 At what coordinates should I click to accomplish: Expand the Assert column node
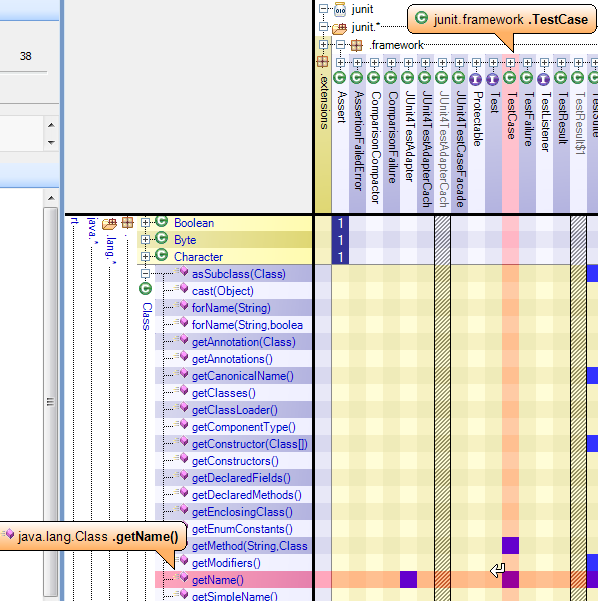pos(340,62)
